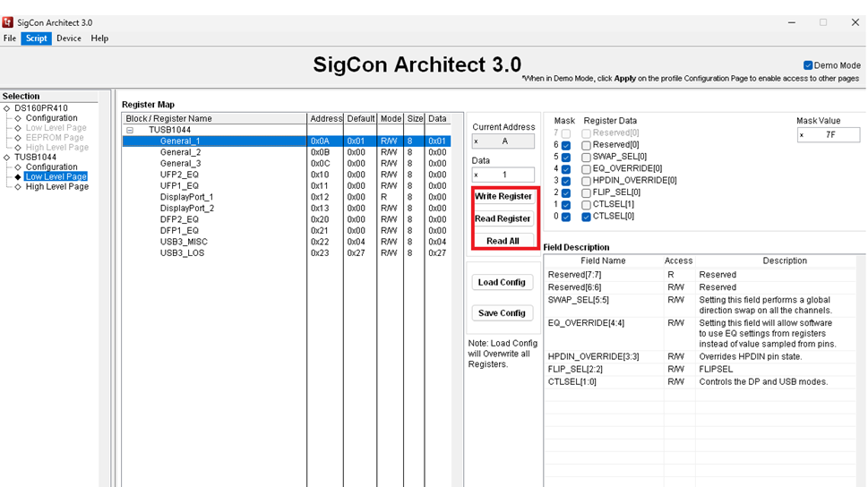This screenshot has width=868, height=487.
Task: Disable mask bit 6 checkbox
Action: tap(566, 145)
